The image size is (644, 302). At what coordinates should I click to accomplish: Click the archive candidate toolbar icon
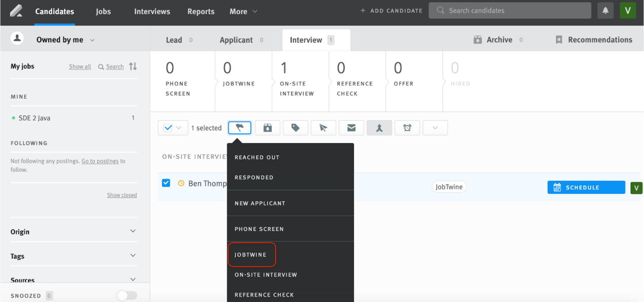click(x=268, y=128)
